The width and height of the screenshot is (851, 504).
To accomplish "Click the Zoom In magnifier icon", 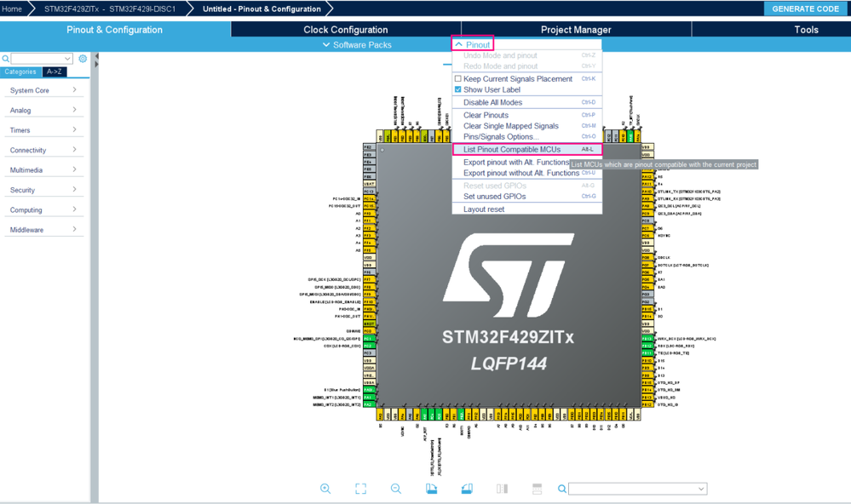I will click(325, 488).
